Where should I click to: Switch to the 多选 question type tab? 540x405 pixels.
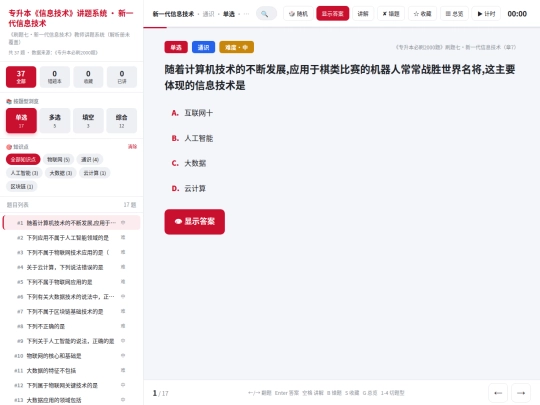pyautogui.click(x=55, y=121)
